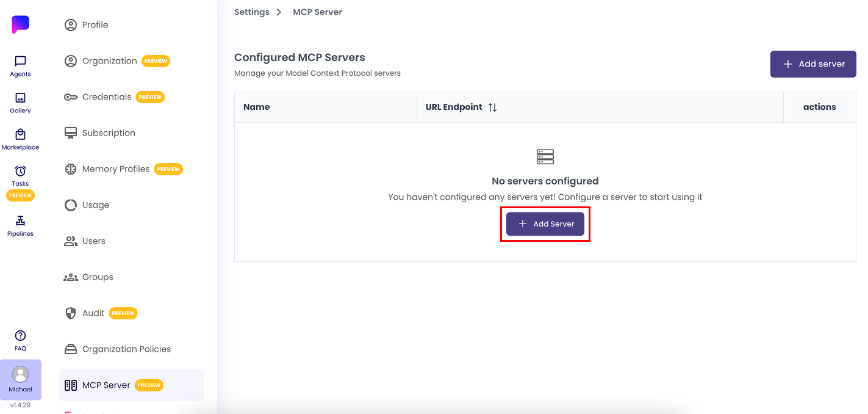Click centered Add Server button

pos(545,224)
